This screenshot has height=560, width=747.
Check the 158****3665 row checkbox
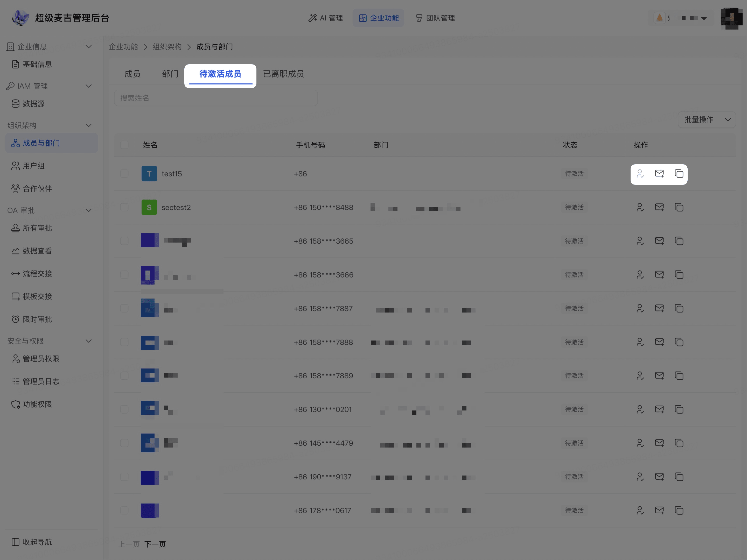[124, 241]
